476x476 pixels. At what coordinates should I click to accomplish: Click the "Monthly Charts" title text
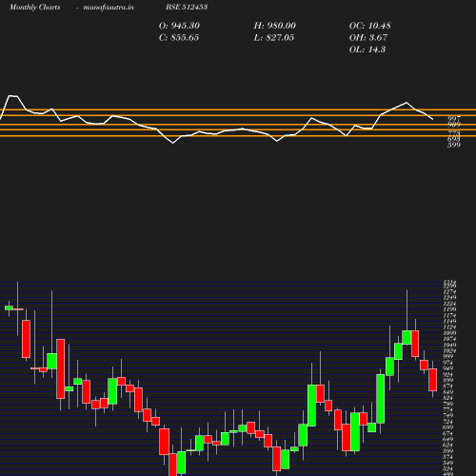(x=34, y=7)
